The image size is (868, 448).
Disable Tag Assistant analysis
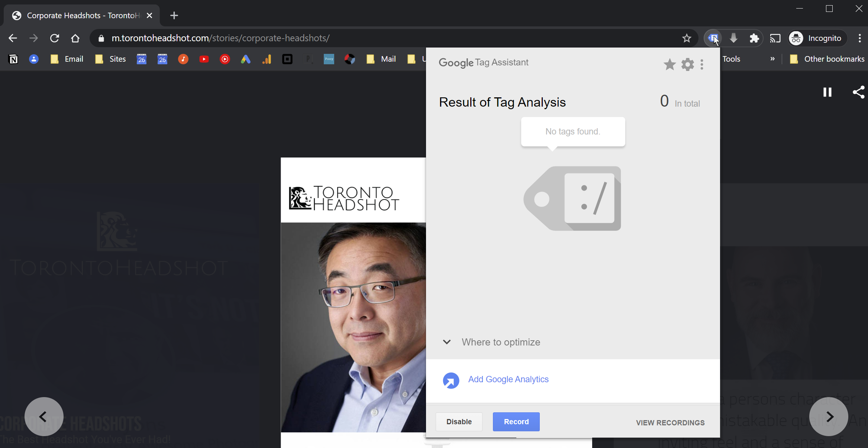click(x=459, y=422)
